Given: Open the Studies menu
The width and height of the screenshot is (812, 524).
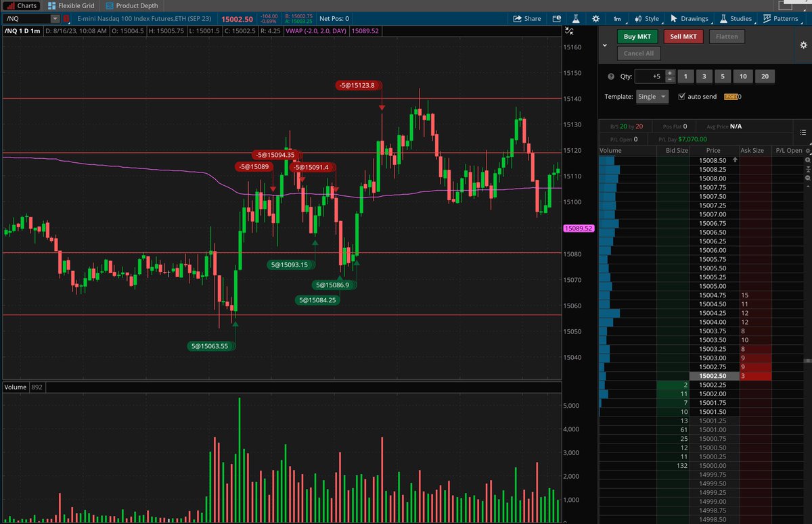Looking at the screenshot, I should pyautogui.click(x=736, y=19).
